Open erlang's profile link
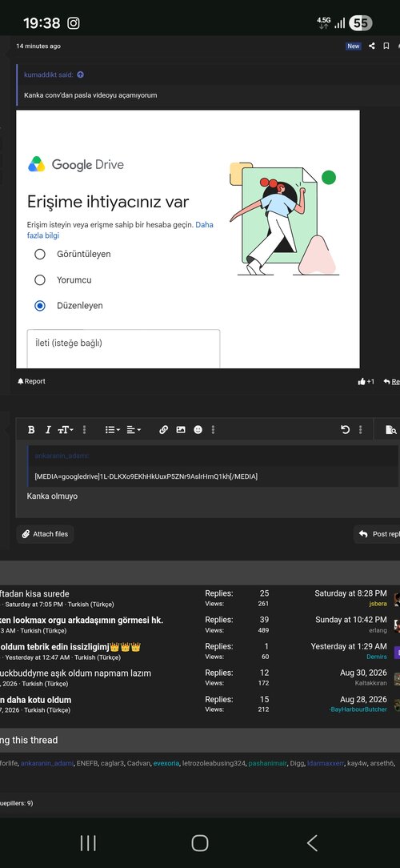 (x=378, y=630)
